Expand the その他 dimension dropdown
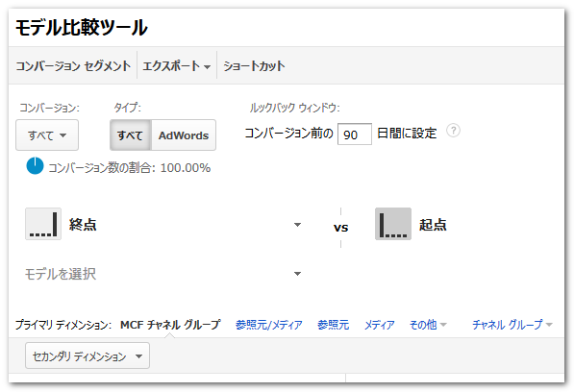The width and height of the screenshot is (574, 392). [x=428, y=325]
